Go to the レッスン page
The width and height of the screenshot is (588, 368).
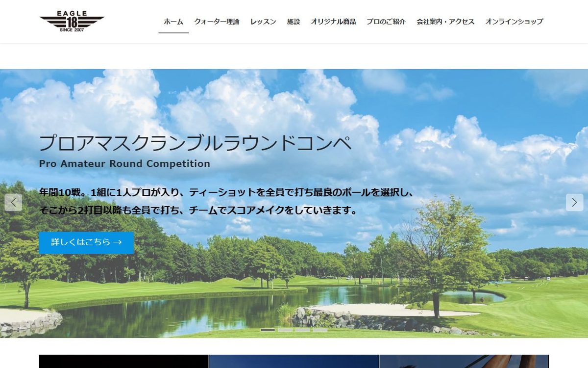click(x=263, y=22)
